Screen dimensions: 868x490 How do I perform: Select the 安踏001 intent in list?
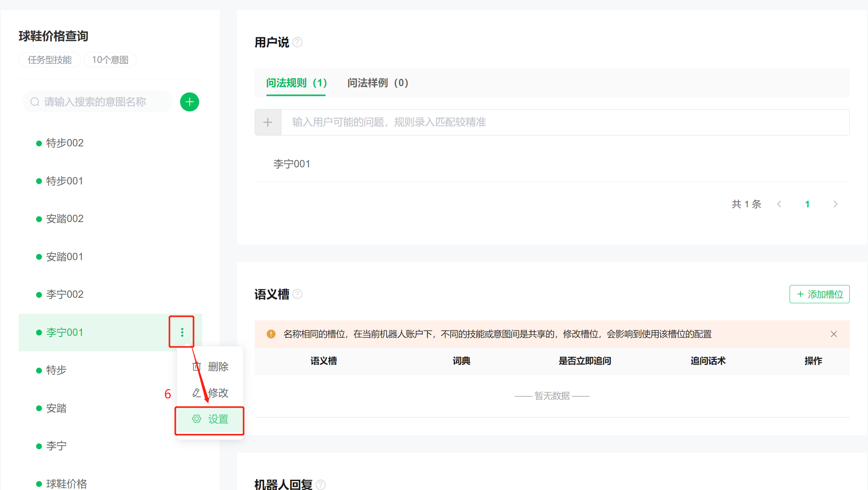tap(65, 257)
